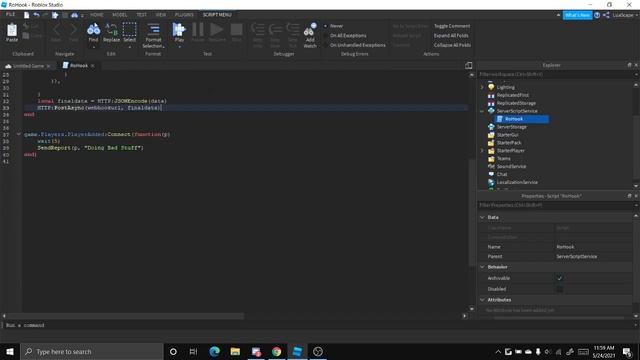Switch to the HOME ribbon tab
Viewport: 640px width, 360px height.
pyautogui.click(x=97, y=15)
